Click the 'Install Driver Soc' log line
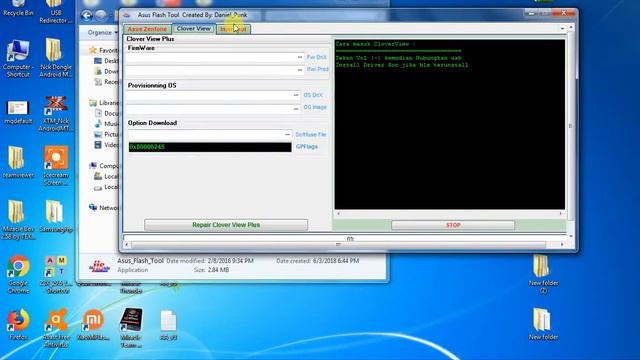Viewport: 640px width, 360px height. (x=402, y=65)
